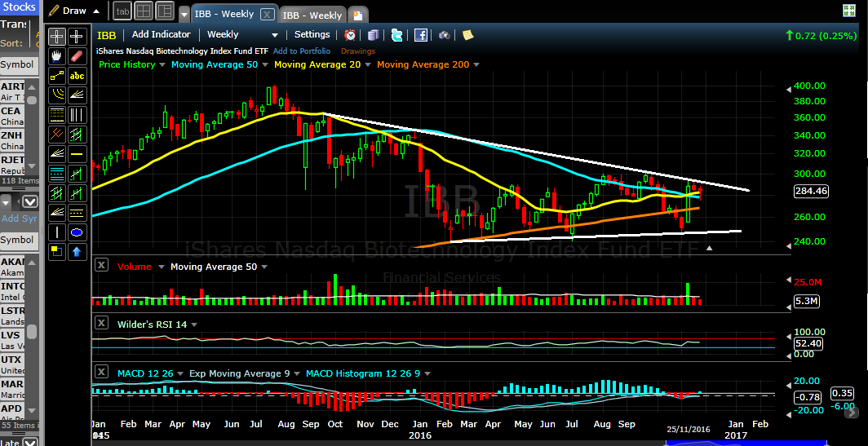Viewport: 868px width, 446px height.
Task: Pick the cyan horizontal lines tool
Action: [57, 174]
